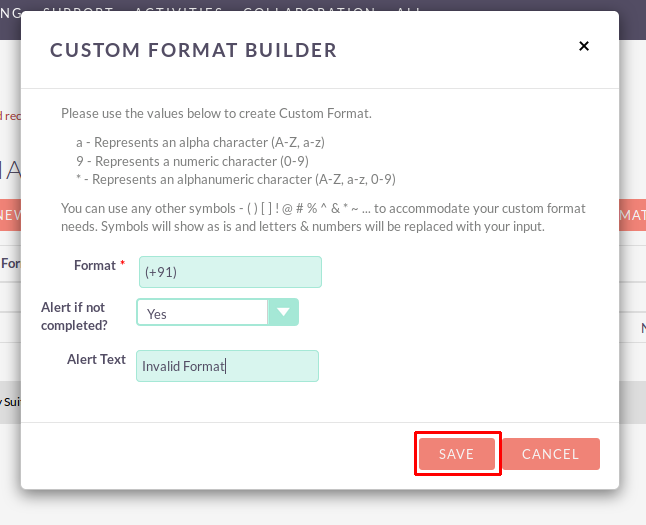Click the alpha character description line
The height and width of the screenshot is (525, 646).
200,143
